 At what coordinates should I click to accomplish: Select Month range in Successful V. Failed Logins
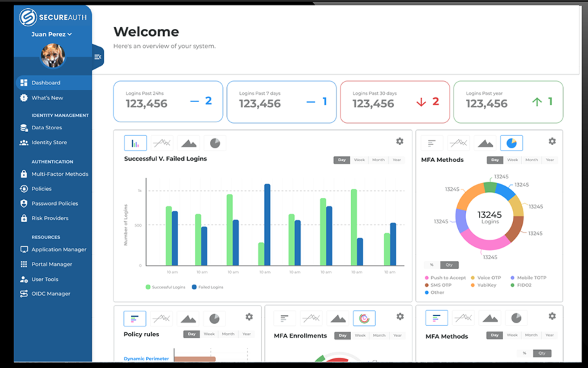[378, 160]
